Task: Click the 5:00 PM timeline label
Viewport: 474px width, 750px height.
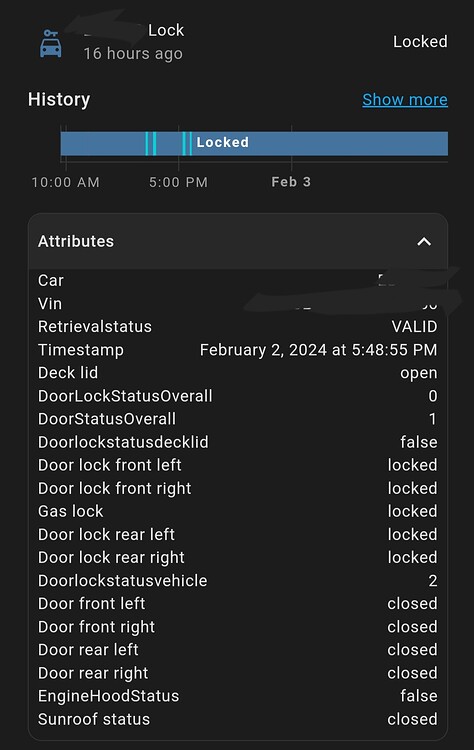Action: tap(178, 182)
